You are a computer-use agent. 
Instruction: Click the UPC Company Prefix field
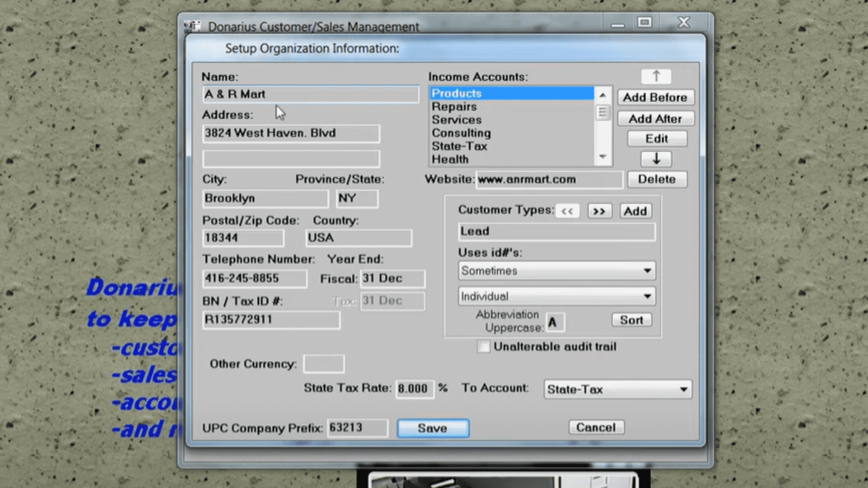coord(358,428)
